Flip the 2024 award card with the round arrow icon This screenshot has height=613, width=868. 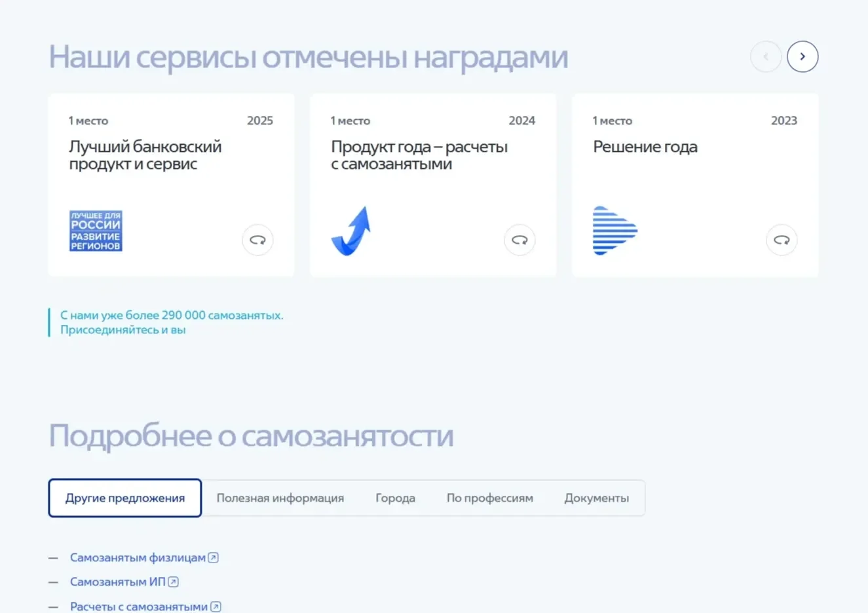click(519, 240)
